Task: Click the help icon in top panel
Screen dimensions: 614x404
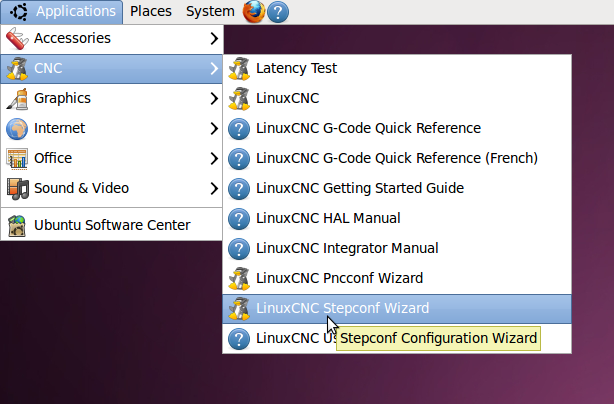Action: point(278,12)
